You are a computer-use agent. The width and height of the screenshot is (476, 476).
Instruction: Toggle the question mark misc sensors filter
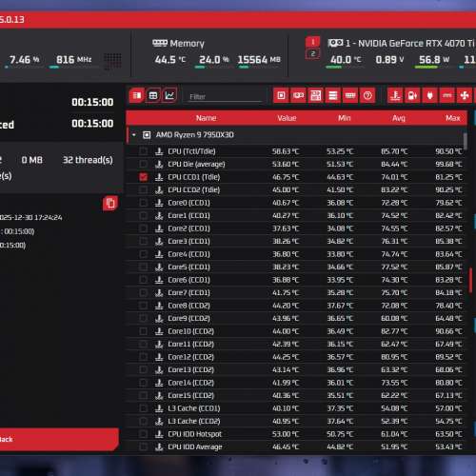(x=367, y=95)
